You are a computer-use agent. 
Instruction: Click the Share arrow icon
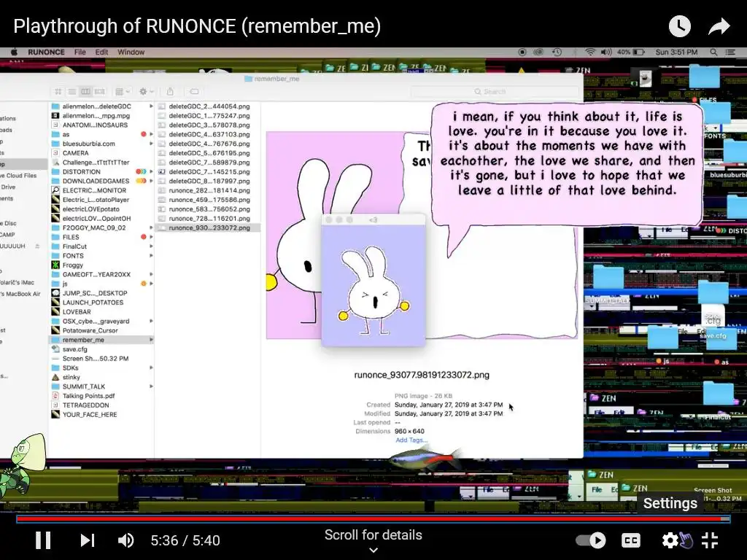tap(719, 26)
